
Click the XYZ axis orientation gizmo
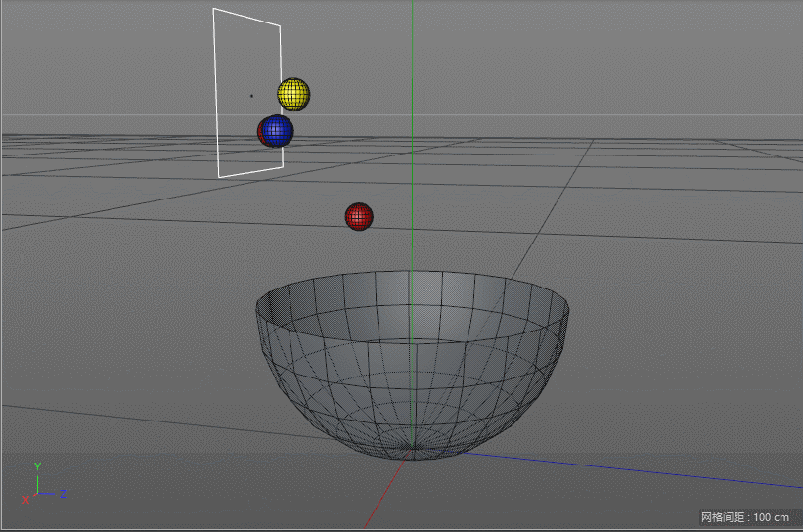coord(43,484)
